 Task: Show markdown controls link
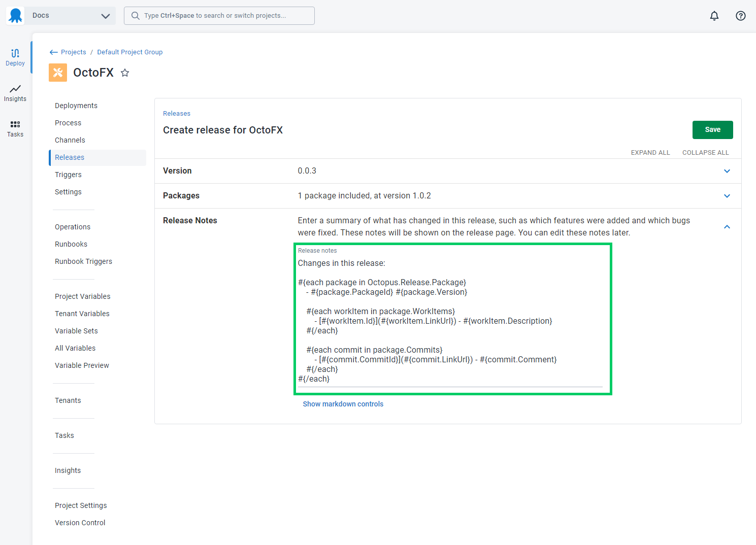[343, 404]
